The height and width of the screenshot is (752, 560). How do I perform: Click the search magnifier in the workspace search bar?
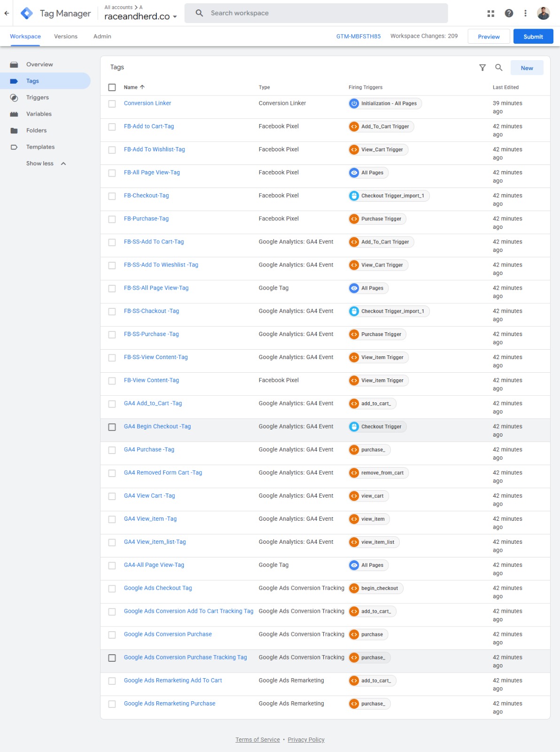pos(200,13)
